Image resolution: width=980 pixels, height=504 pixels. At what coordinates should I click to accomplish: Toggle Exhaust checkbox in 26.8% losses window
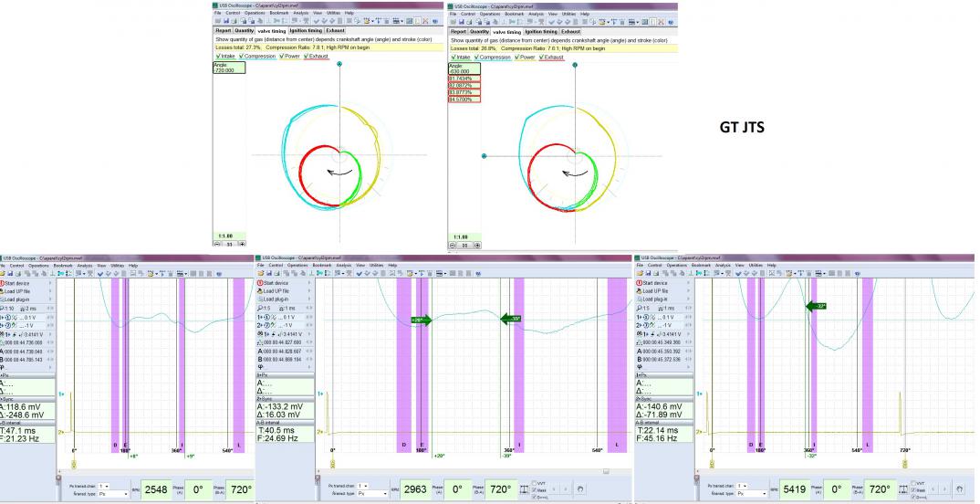click(x=541, y=57)
